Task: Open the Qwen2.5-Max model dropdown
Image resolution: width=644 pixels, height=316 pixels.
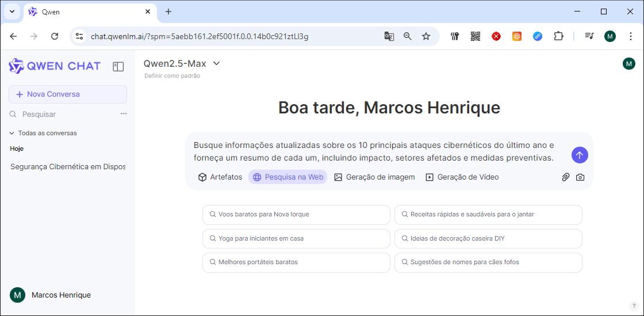Action: 182,63
